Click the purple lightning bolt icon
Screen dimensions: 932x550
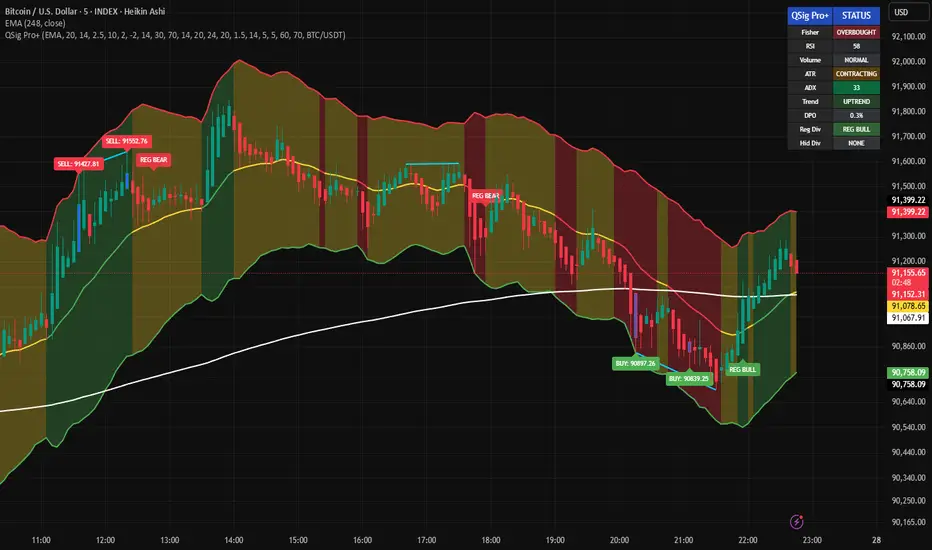pyautogui.click(x=796, y=521)
